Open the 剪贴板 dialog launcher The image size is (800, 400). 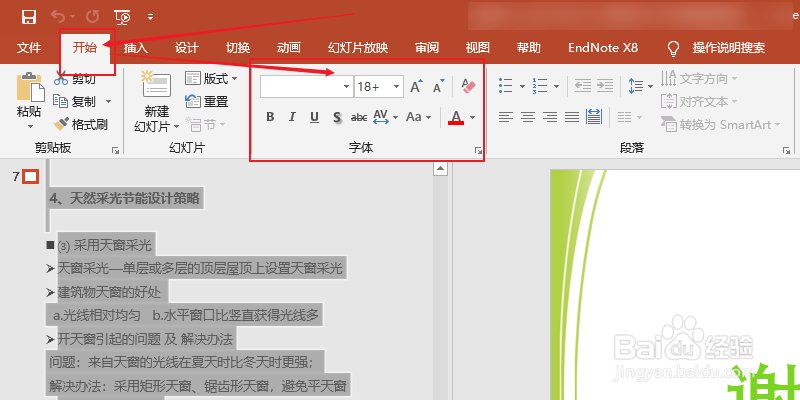point(116,151)
